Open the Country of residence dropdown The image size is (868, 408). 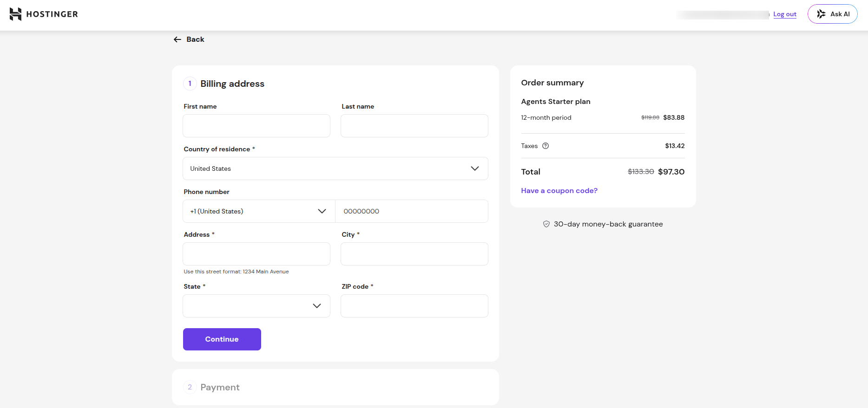[x=335, y=168]
